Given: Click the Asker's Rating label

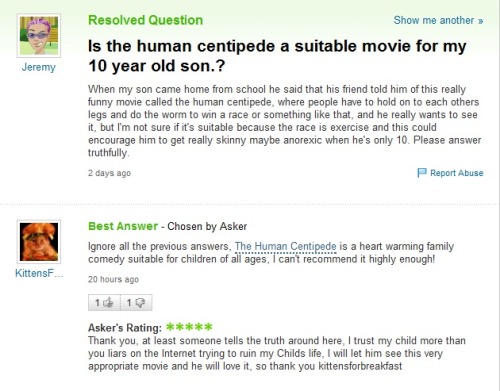Looking at the screenshot, I should (x=125, y=328).
